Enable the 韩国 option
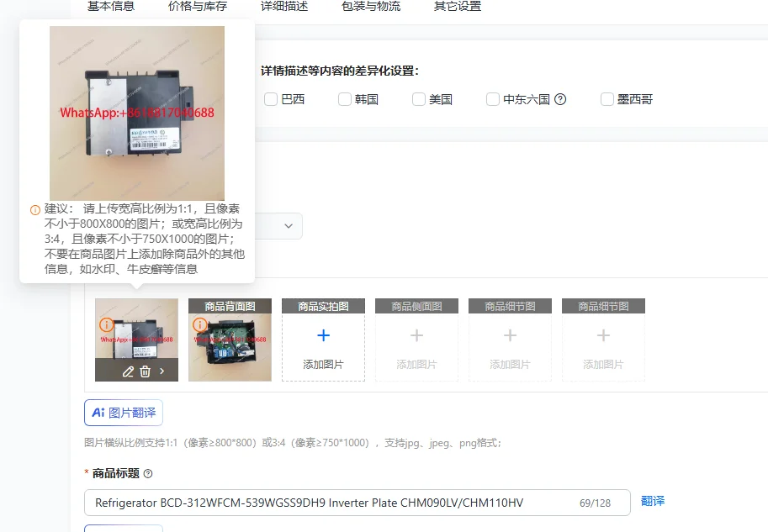 (x=345, y=99)
